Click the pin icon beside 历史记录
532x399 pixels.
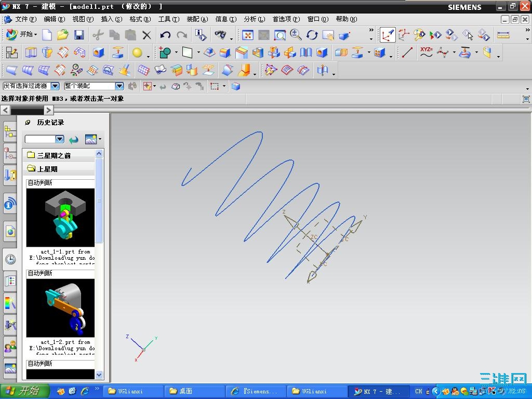point(28,123)
